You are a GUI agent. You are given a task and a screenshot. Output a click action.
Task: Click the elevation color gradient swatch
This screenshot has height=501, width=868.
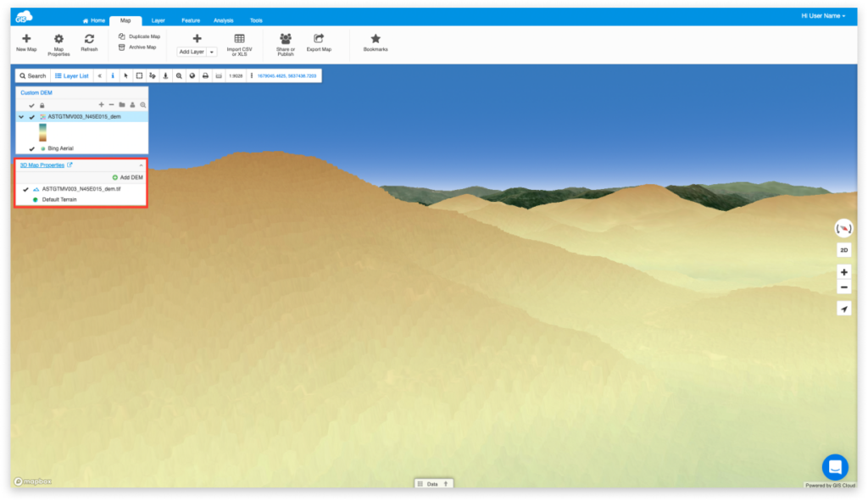[x=42, y=131]
